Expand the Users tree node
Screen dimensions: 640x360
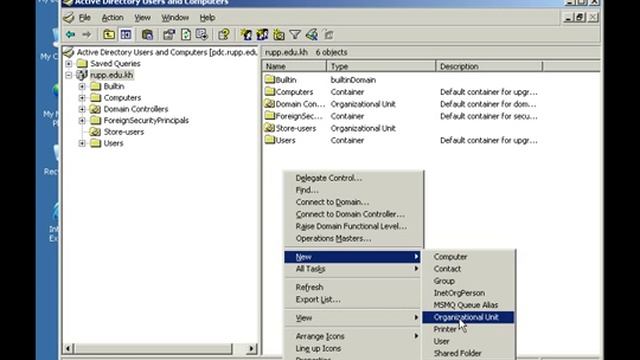(x=82, y=143)
